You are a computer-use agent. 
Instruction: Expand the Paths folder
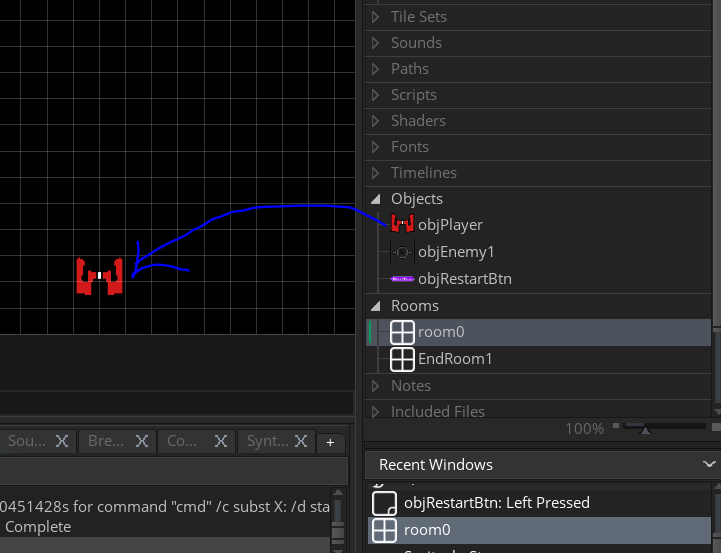(x=376, y=69)
